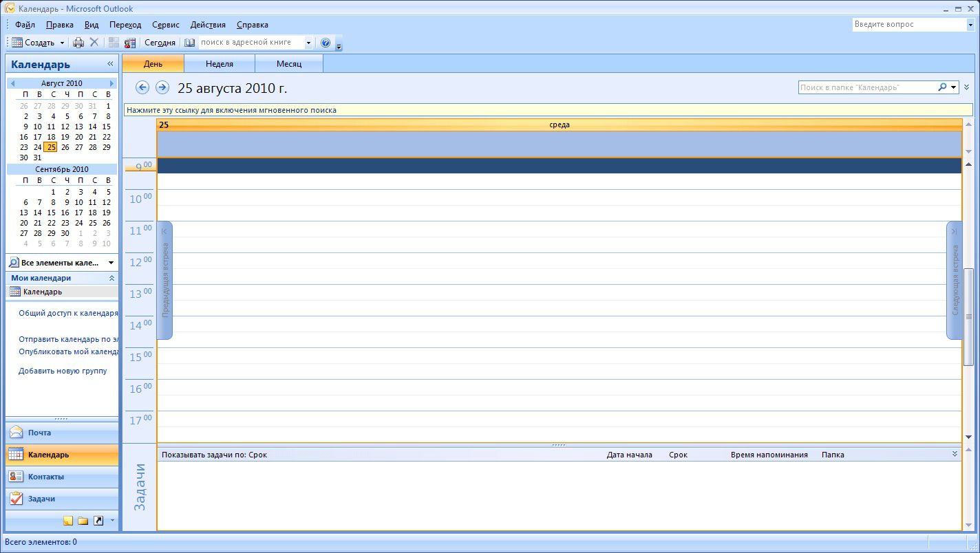Screen dimensions: 980x553
Task: Open the Введите вопрос dropdown arrow
Action: coord(970,25)
